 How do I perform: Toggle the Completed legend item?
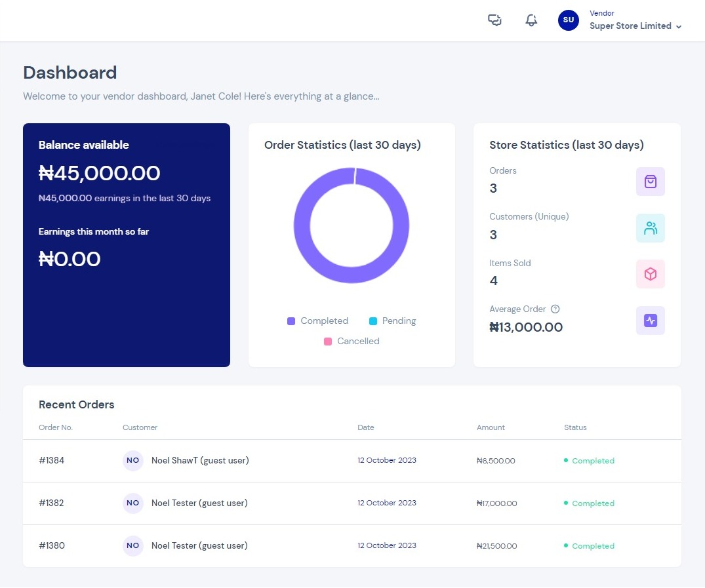(x=317, y=321)
